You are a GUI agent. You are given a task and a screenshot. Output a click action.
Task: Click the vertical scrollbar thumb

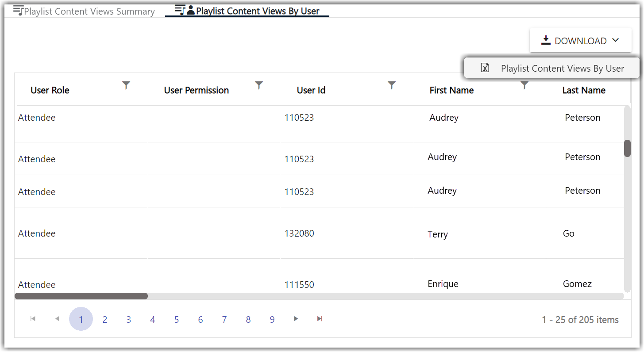[627, 148]
